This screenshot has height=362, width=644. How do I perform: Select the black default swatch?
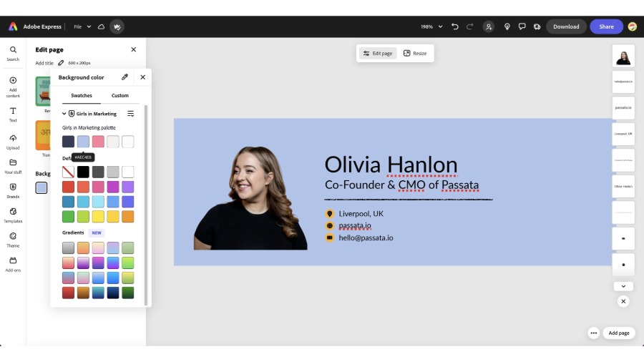(x=83, y=172)
